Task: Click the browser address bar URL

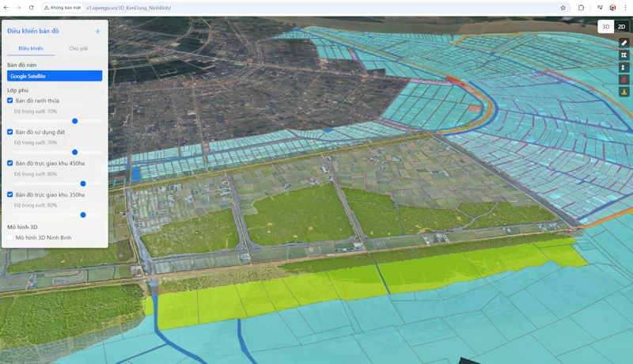Action: pyautogui.click(x=128, y=8)
